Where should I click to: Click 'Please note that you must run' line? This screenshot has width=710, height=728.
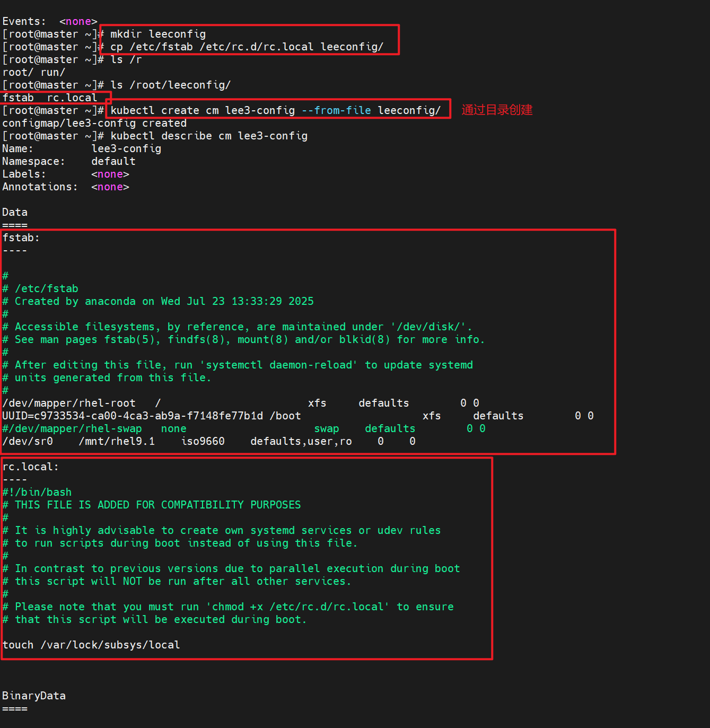click(228, 607)
